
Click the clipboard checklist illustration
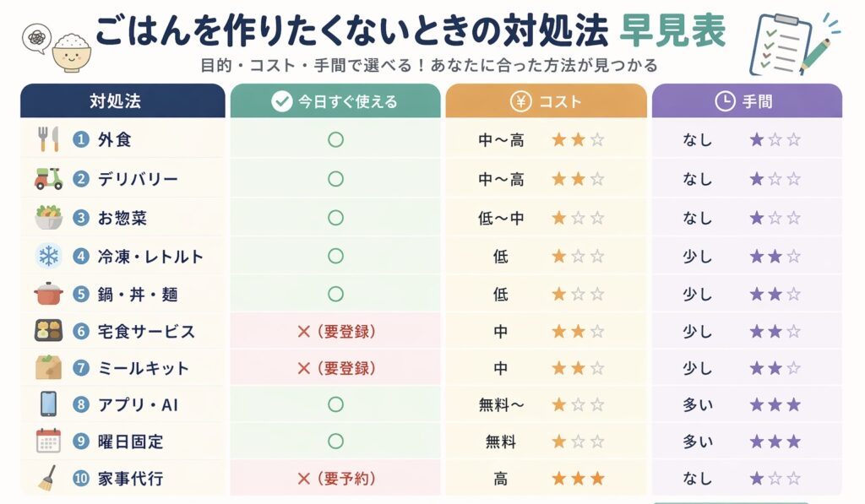pos(793,43)
